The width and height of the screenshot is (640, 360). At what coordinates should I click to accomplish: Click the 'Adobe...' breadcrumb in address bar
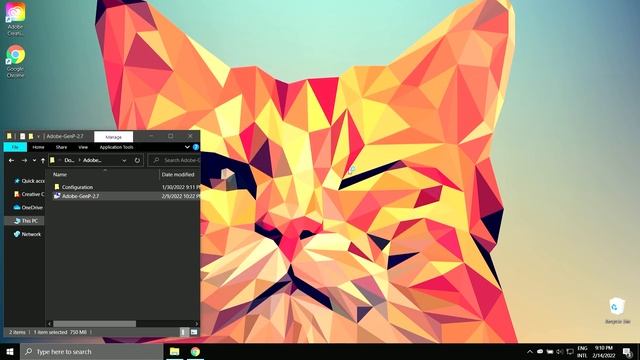click(x=92, y=160)
